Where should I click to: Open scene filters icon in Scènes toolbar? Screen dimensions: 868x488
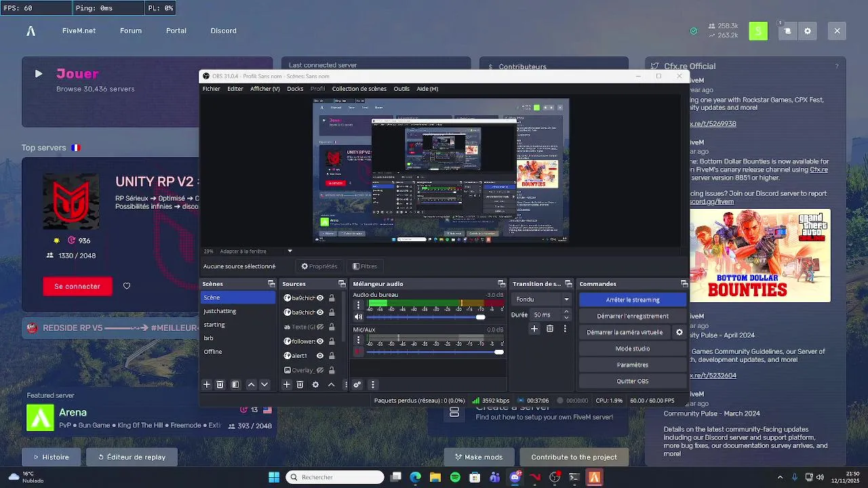point(235,384)
